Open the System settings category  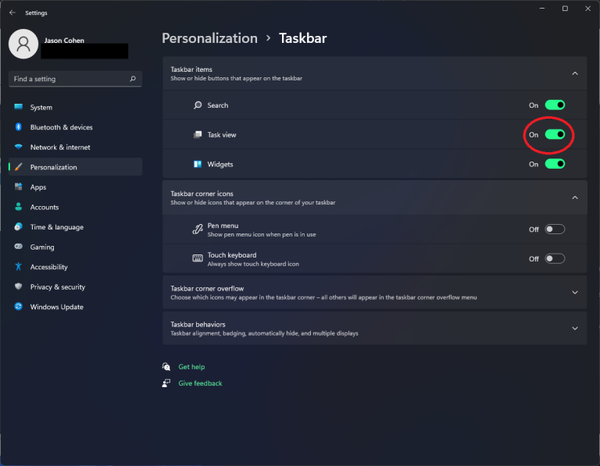[x=41, y=107]
